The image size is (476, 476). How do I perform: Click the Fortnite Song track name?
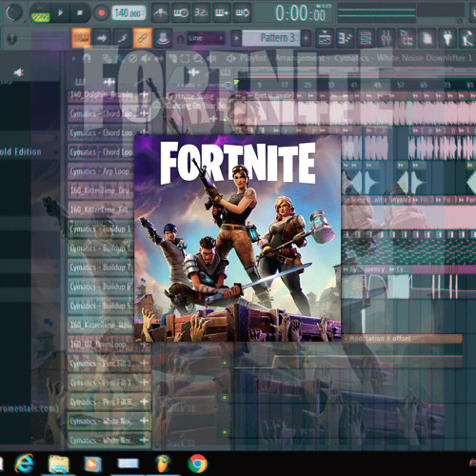190,96
